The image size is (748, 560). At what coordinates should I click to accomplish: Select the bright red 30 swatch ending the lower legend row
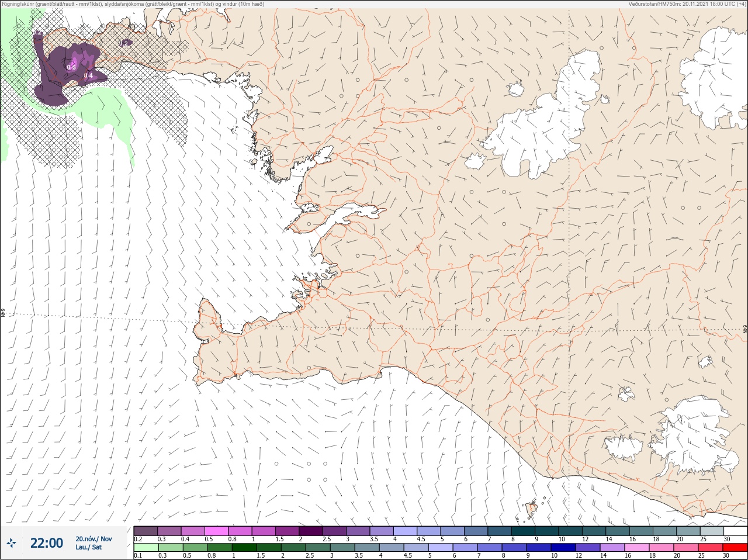pos(735,548)
